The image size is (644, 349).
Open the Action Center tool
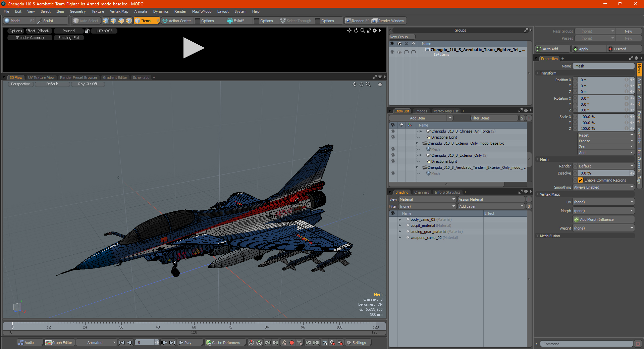[177, 21]
